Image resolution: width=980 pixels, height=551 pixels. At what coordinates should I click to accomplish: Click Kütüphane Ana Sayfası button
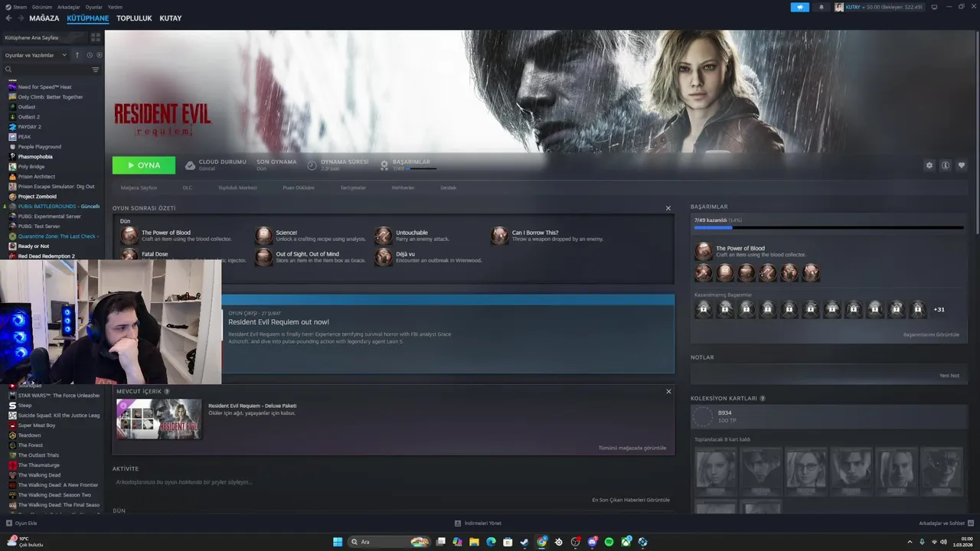point(44,37)
